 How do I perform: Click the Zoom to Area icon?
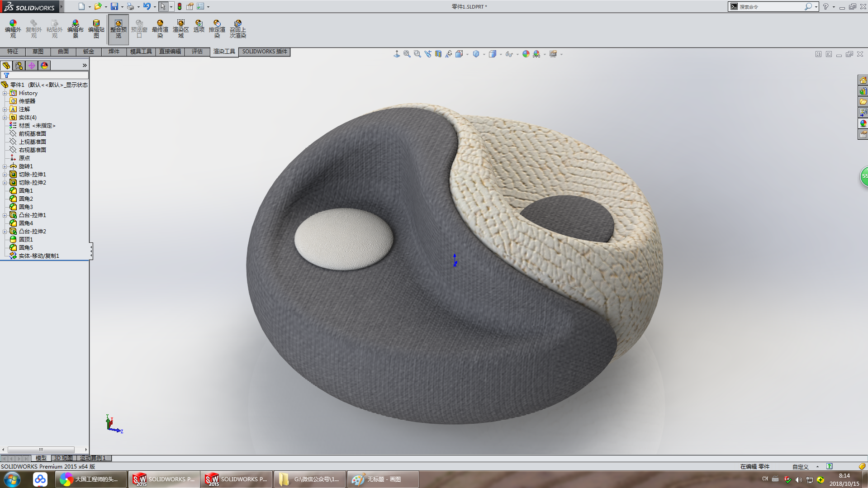click(417, 54)
